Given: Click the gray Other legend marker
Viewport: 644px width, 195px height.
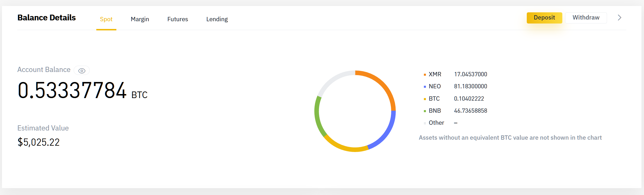Looking at the screenshot, I should point(425,123).
